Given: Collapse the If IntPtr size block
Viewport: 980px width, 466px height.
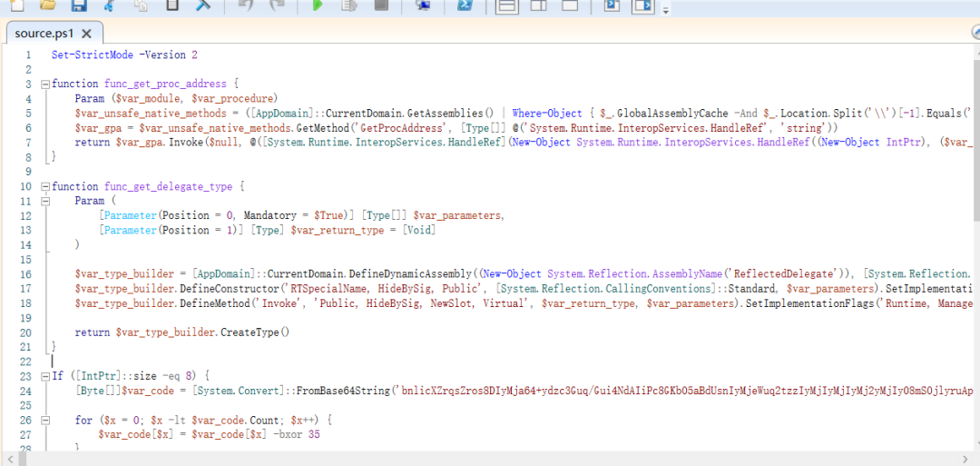Looking at the screenshot, I should [x=45, y=377].
